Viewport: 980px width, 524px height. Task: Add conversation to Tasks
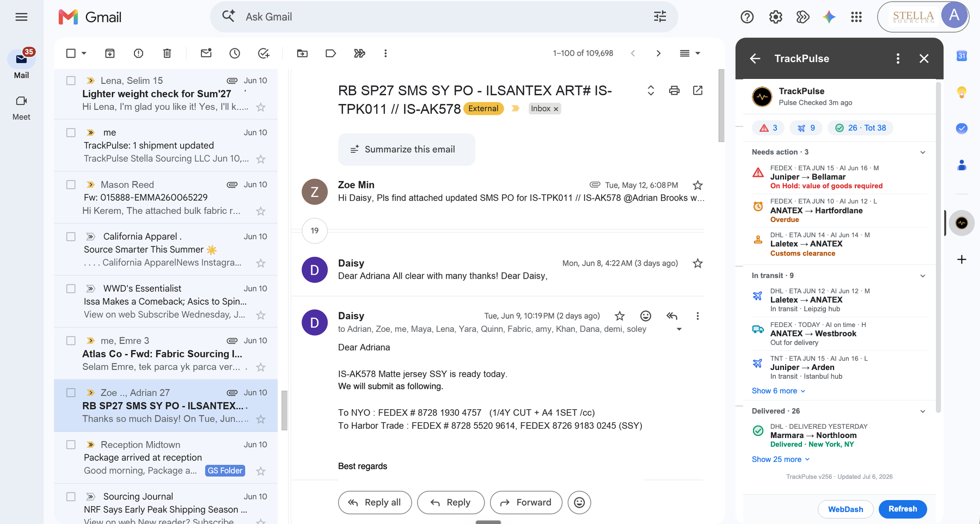click(264, 53)
